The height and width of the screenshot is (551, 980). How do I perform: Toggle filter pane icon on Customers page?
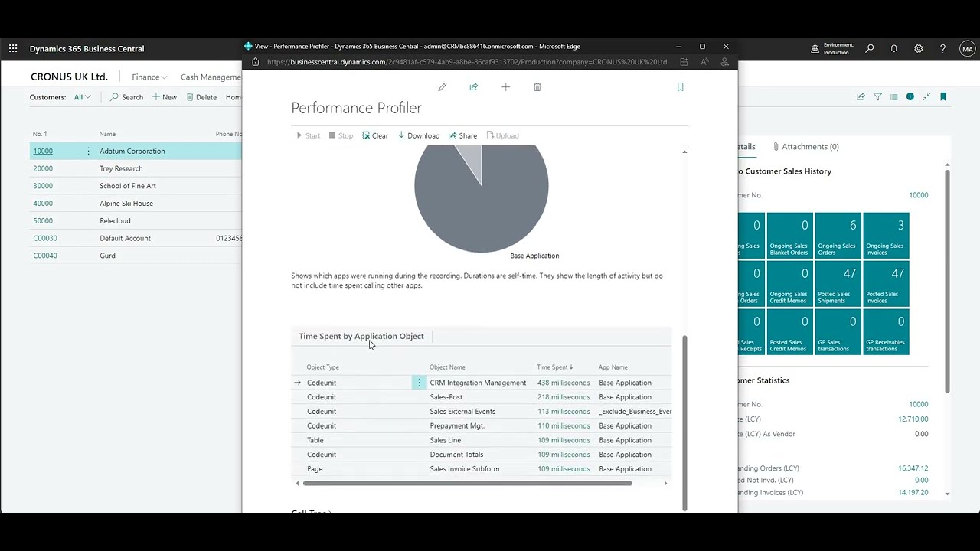[x=877, y=97]
